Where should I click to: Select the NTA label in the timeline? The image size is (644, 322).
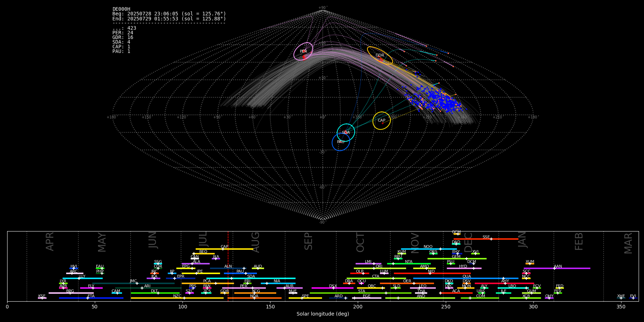click(409, 262)
